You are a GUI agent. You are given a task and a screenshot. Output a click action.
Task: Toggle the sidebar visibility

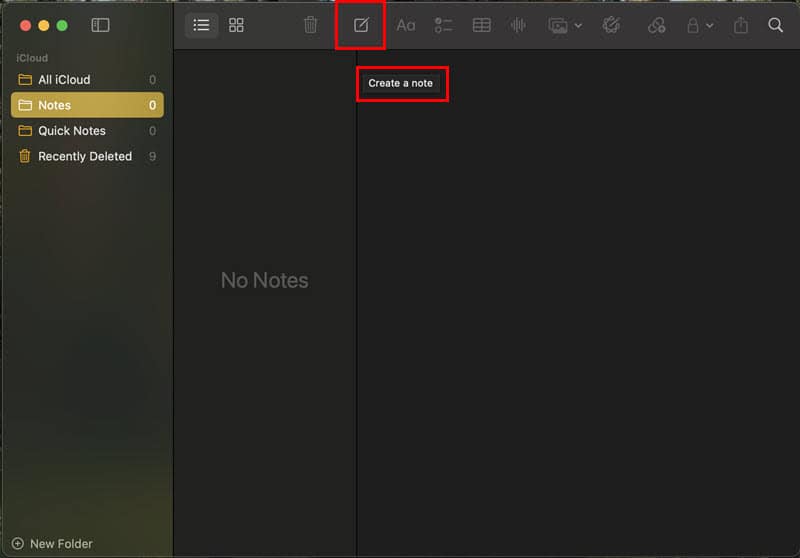[100, 25]
